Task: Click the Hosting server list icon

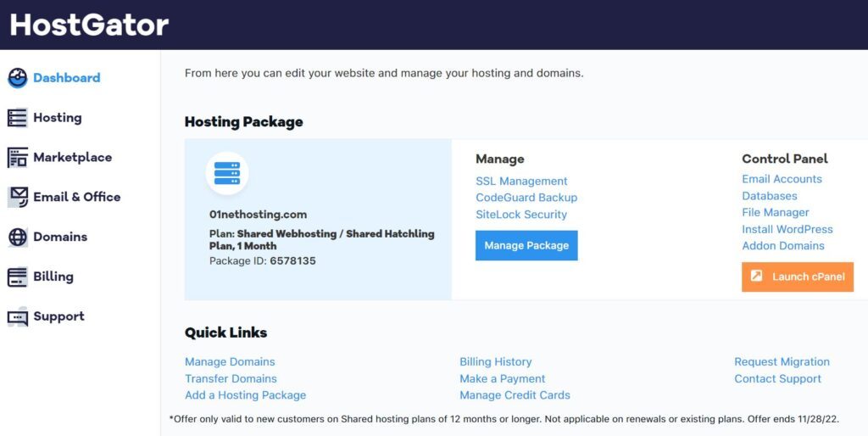Action: coord(18,118)
